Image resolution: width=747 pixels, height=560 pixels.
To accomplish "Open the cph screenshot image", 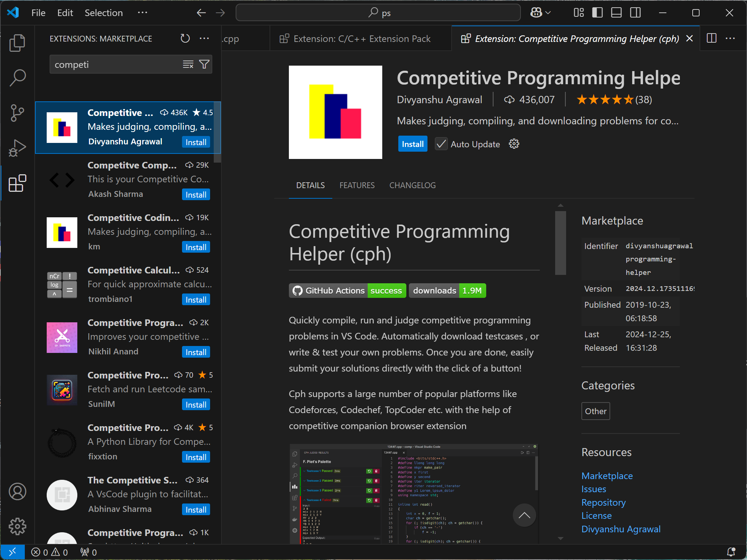I will click(414, 494).
